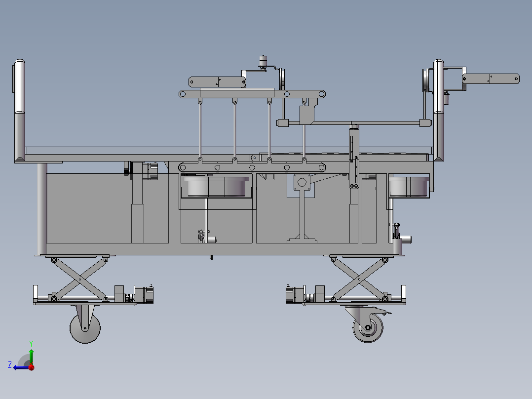This screenshot has width=532, height=399.
Task: Select the left cylindrical drum under the bed
Action: coord(217,187)
